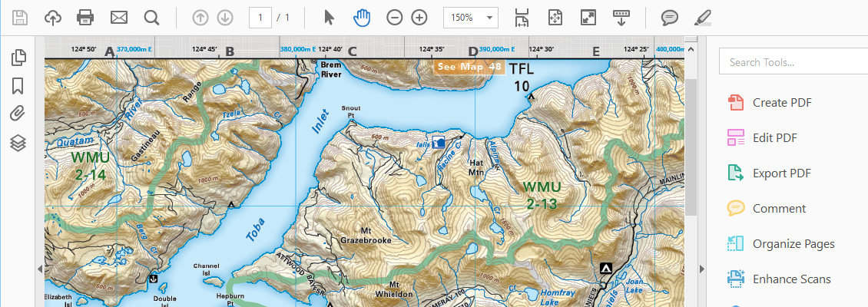Activate the Selection arrow tool
Viewport: 868px width, 307px height.
[330, 17]
